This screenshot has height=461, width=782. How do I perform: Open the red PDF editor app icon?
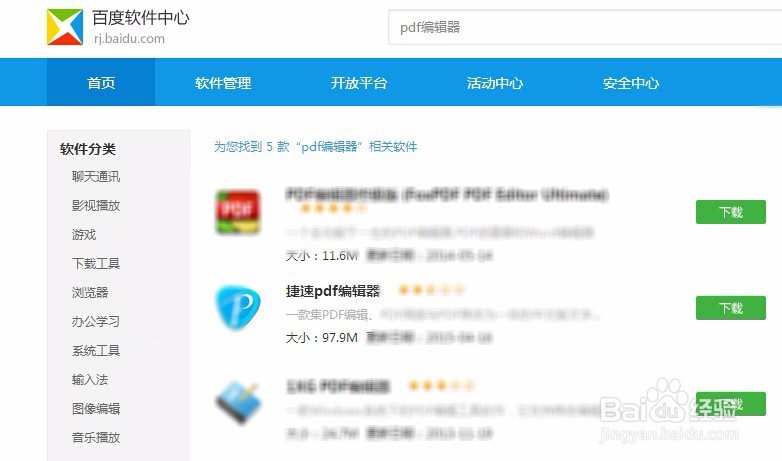tap(238, 212)
